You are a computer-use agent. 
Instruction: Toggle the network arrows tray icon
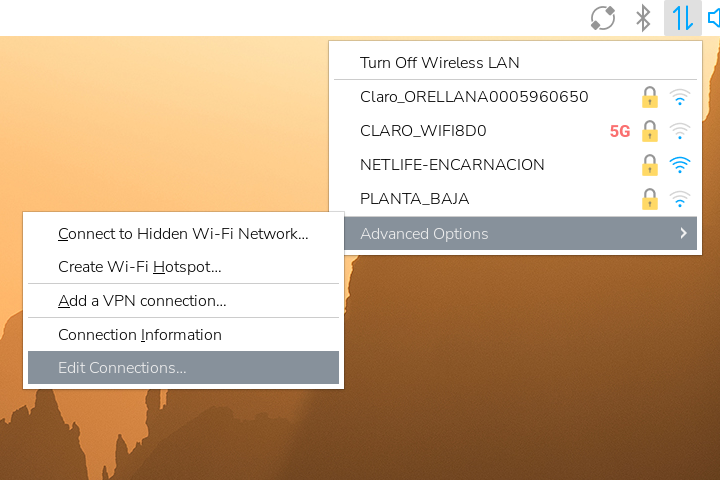pos(683,18)
